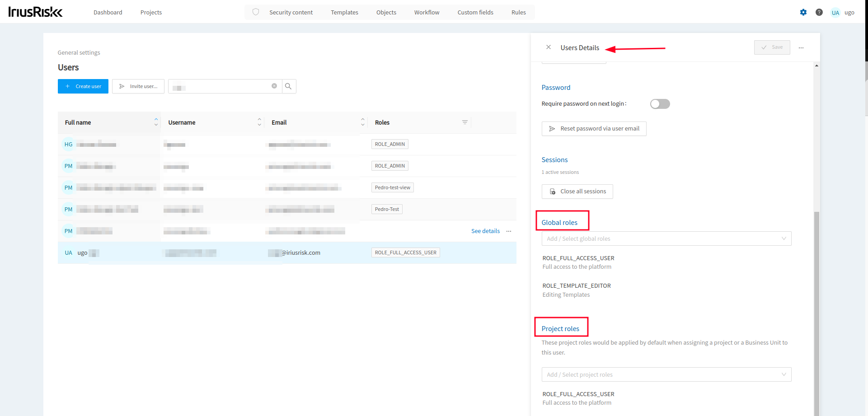Open the Rules tab

pyautogui.click(x=518, y=12)
